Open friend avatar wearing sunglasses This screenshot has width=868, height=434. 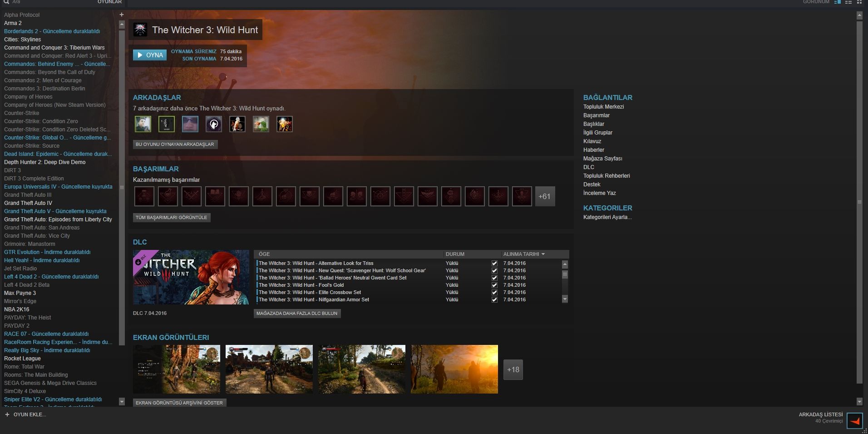[190, 124]
